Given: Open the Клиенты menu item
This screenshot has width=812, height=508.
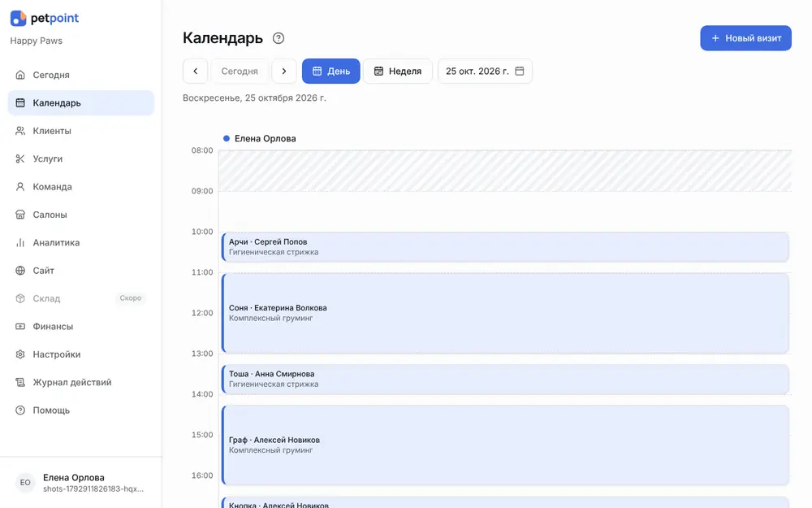Looking at the screenshot, I should 80,131.
